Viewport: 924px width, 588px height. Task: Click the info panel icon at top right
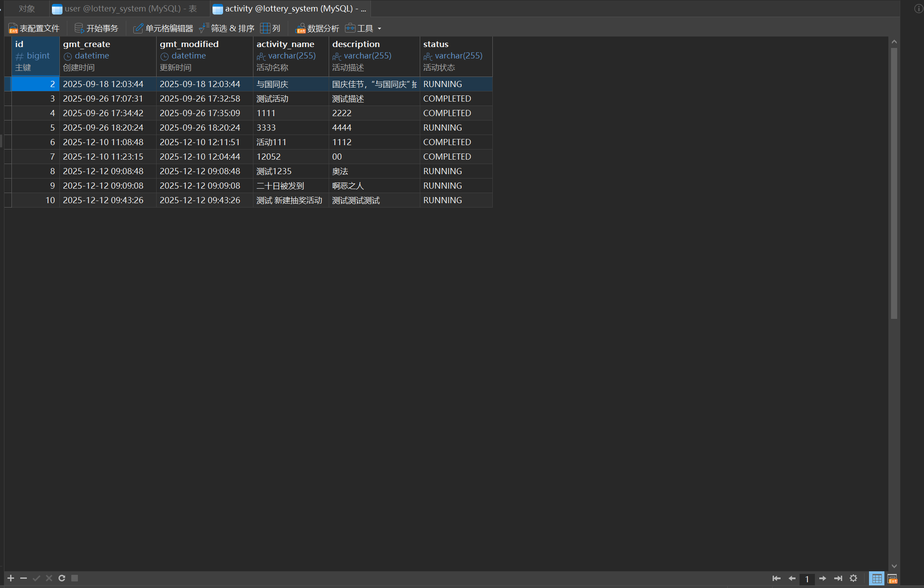coord(918,9)
